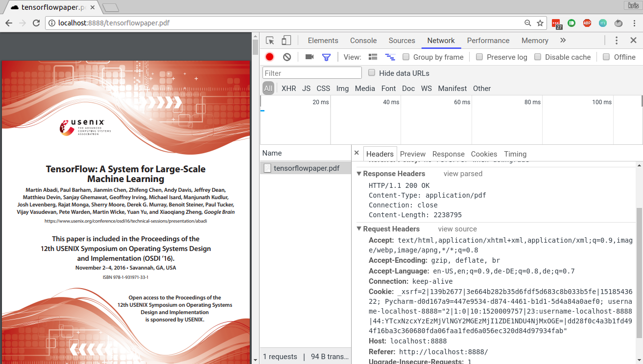643x364 pixels.
Task: Show more DevTools tabs chevron
Action: pos(563,41)
